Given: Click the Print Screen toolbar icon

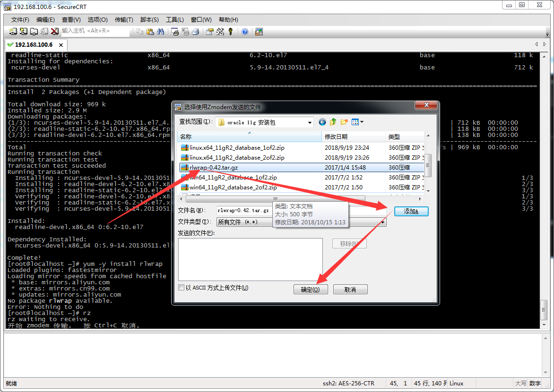Looking at the screenshot, I should coord(174,32).
